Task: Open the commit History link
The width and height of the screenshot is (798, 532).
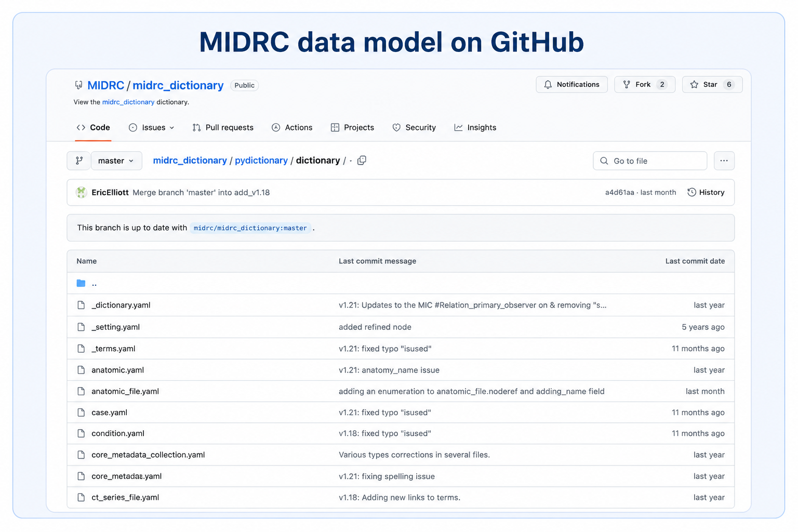Action: pos(706,192)
